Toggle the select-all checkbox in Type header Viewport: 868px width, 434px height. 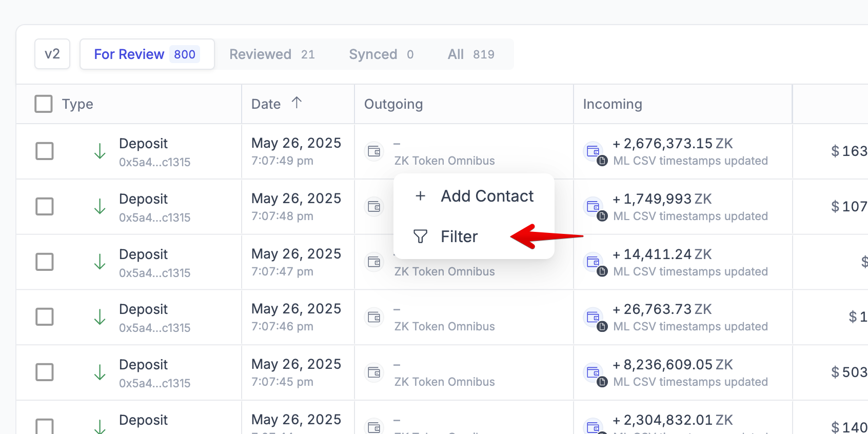(44, 104)
